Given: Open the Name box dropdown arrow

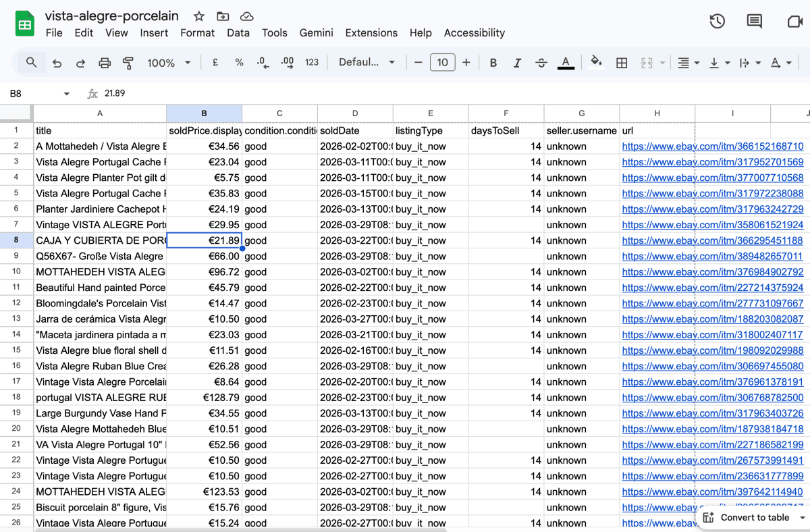Looking at the screenshot, I should 66,94.
